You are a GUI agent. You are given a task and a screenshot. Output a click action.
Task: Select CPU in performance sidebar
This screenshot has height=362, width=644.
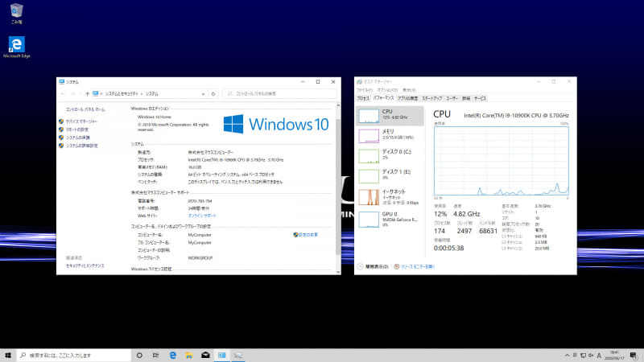pyautogui.click(x=390, y=116)
